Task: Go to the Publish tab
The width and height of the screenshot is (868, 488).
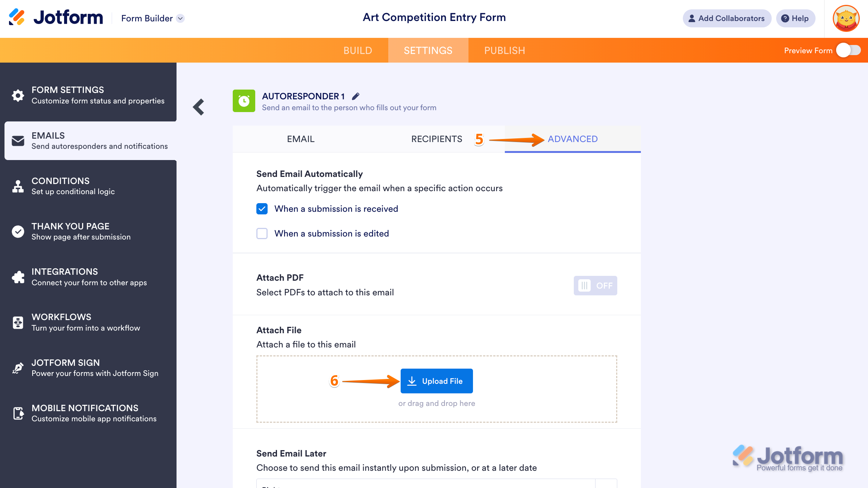Action: pos(504,51)
